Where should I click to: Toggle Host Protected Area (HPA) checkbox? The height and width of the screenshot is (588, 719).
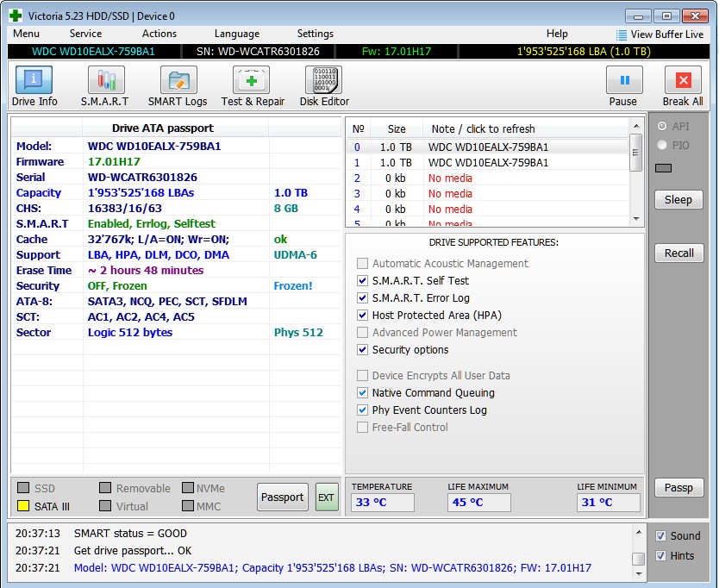point(362,315)
